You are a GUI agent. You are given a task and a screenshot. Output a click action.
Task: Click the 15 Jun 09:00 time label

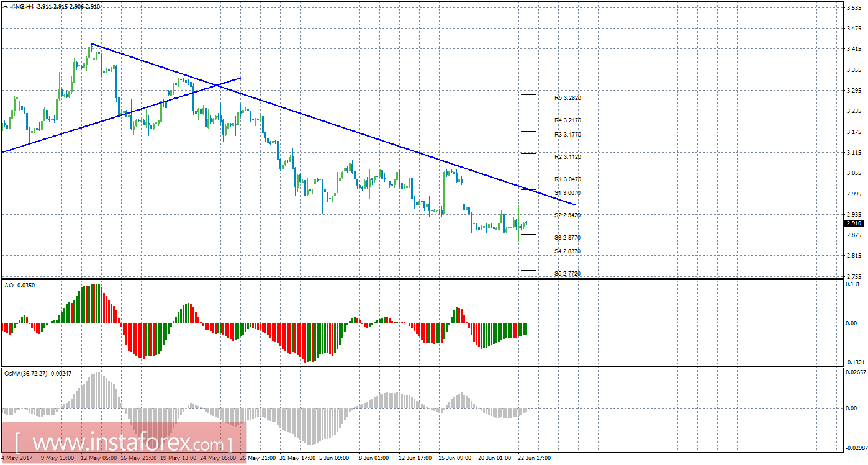[456, 458]
